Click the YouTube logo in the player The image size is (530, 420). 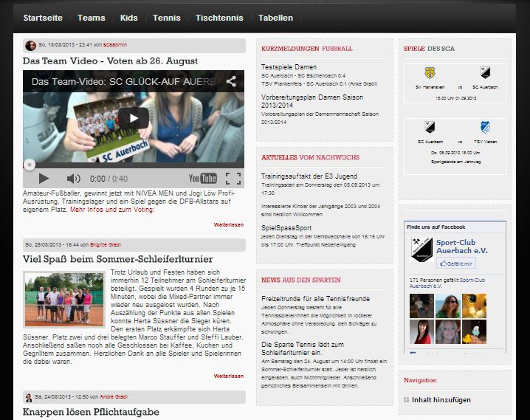click(x=202, y=179)
